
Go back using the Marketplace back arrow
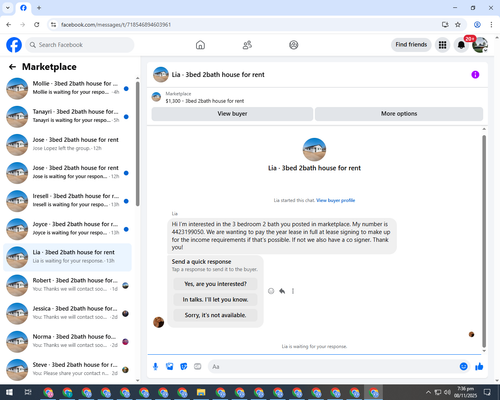12,67
